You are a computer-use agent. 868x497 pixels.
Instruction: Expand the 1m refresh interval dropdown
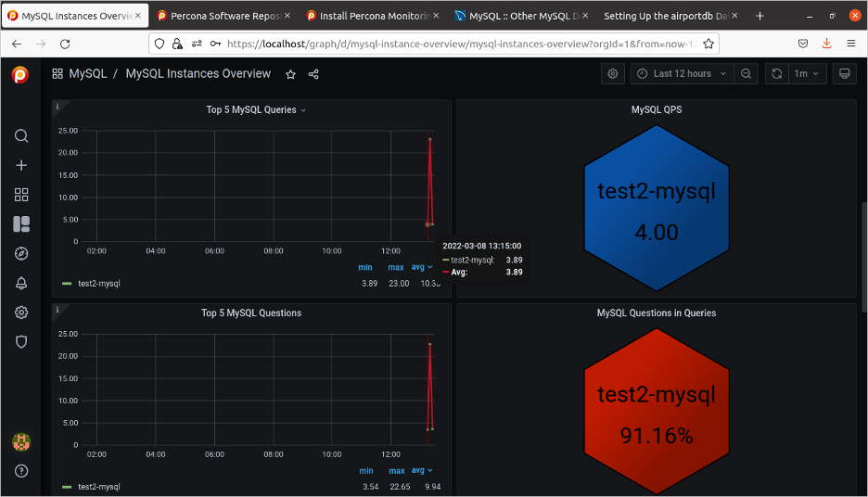point(806,73)
